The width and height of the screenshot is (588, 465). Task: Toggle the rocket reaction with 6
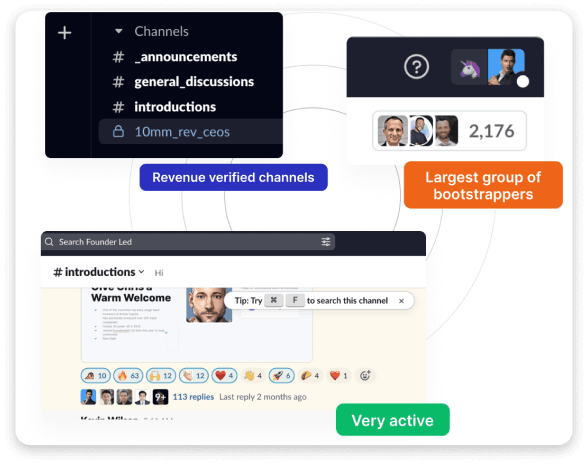[282, 375]
